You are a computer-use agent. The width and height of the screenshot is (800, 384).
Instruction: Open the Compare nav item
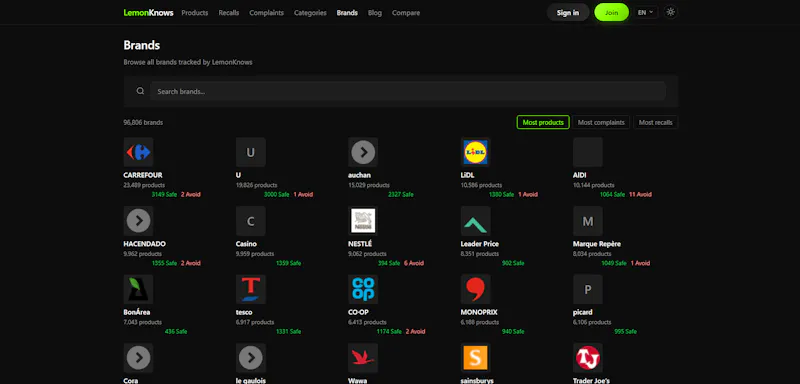point(406,13)
